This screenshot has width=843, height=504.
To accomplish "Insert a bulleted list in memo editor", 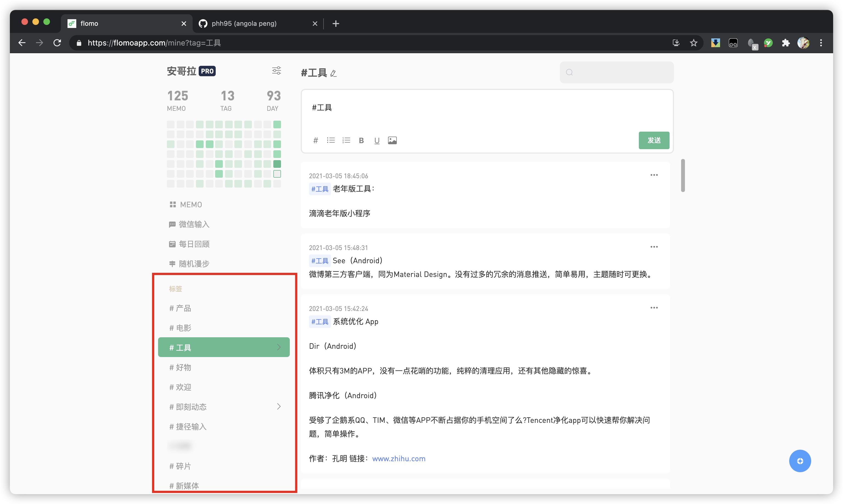I will pyautogui.click(x=330, y=140).
